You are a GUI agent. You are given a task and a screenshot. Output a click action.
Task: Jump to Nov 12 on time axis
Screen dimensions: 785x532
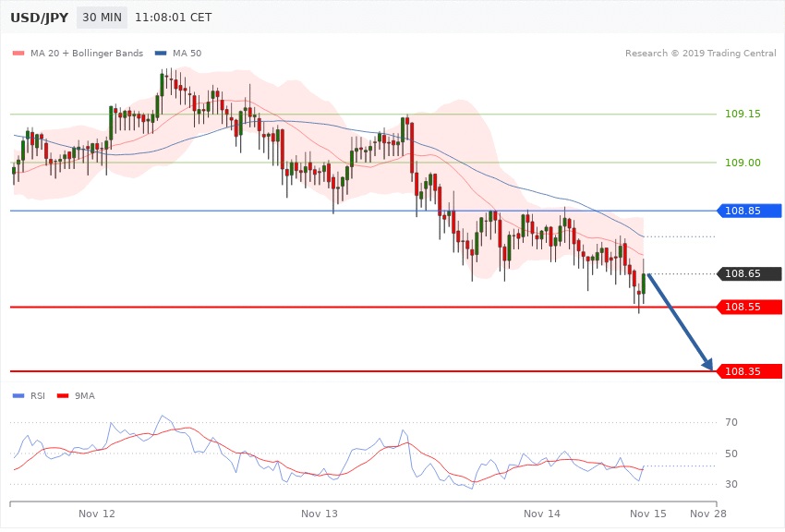pos(97,513)
